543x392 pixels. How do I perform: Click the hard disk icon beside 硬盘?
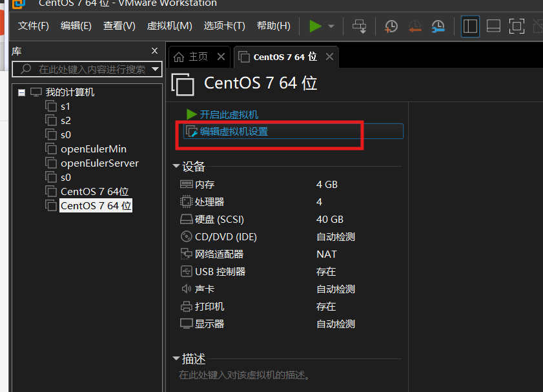click(187, 219)
